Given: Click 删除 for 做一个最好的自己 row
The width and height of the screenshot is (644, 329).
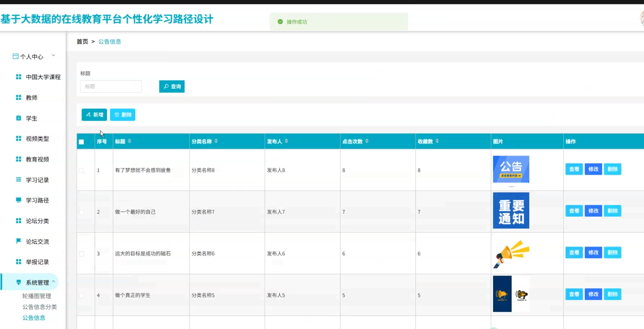Looking at the screenshot, I should coord(612,211).
